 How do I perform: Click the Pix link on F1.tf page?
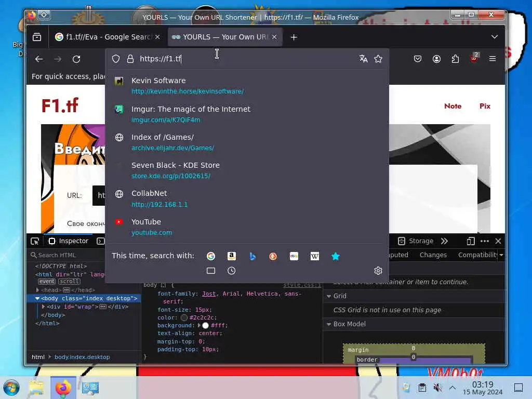click(x=485, y=106)
